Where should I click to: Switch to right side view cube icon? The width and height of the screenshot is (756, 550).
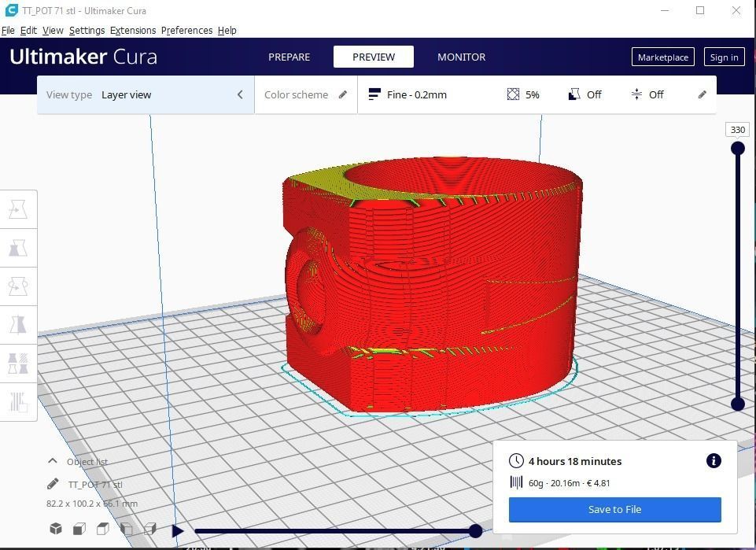pyautogui.click(x=150, y=529)
